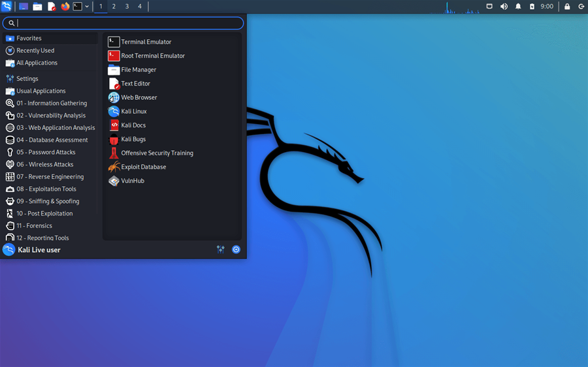588x367 pixels.
Task: Open File Manager from favorites list
Action: [x=172, y=69]
